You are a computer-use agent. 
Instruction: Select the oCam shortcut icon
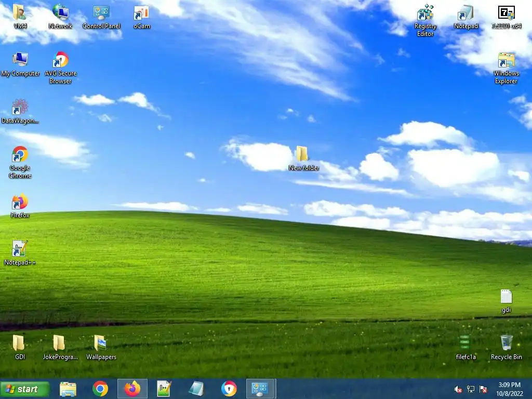click(141, 13)
